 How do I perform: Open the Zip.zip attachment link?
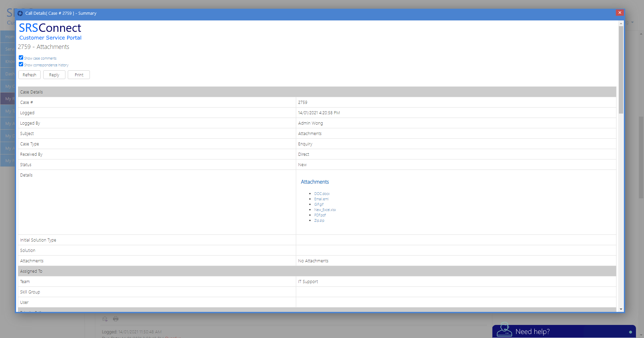click(x=319, y=220)
